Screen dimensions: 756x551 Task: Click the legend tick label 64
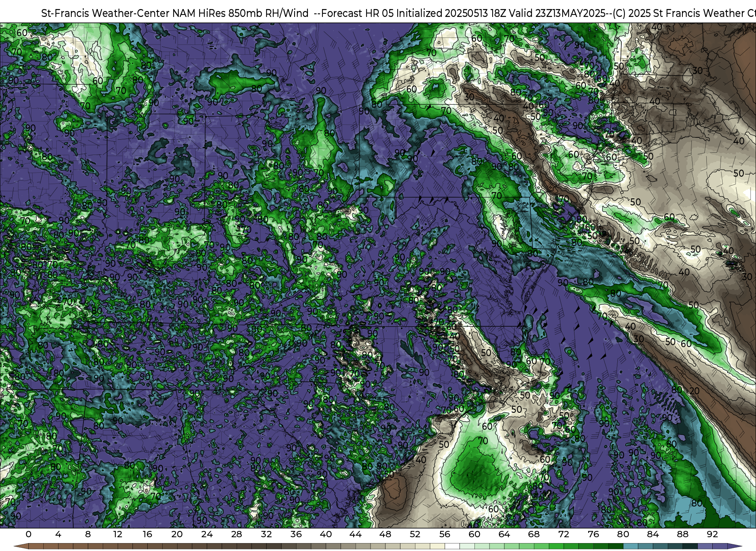504,534
